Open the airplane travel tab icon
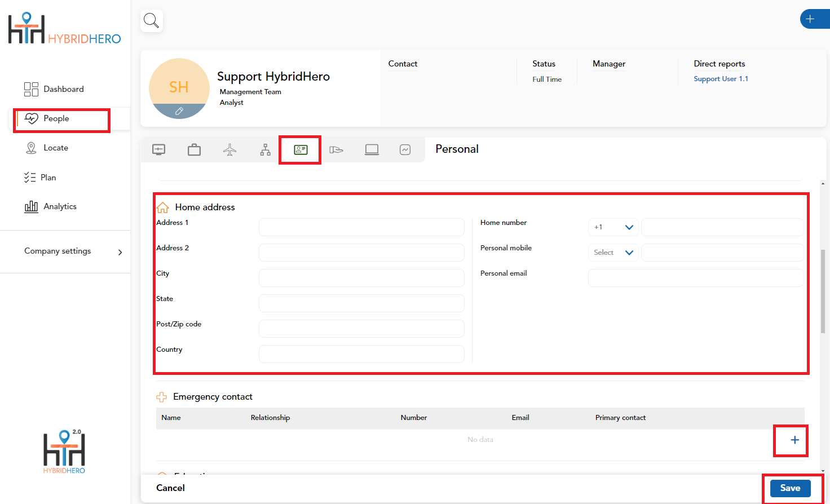The height and width of the screenshot is (504, 830). point(229,149)
